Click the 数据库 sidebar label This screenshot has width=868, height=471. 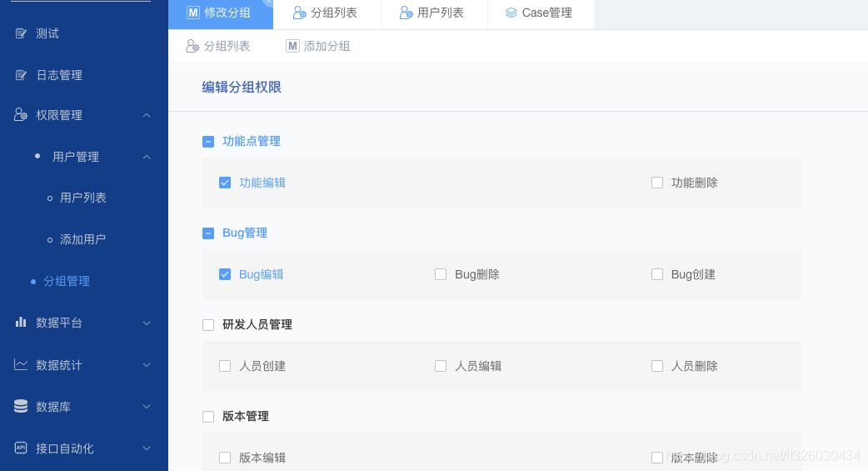(53, 407)
